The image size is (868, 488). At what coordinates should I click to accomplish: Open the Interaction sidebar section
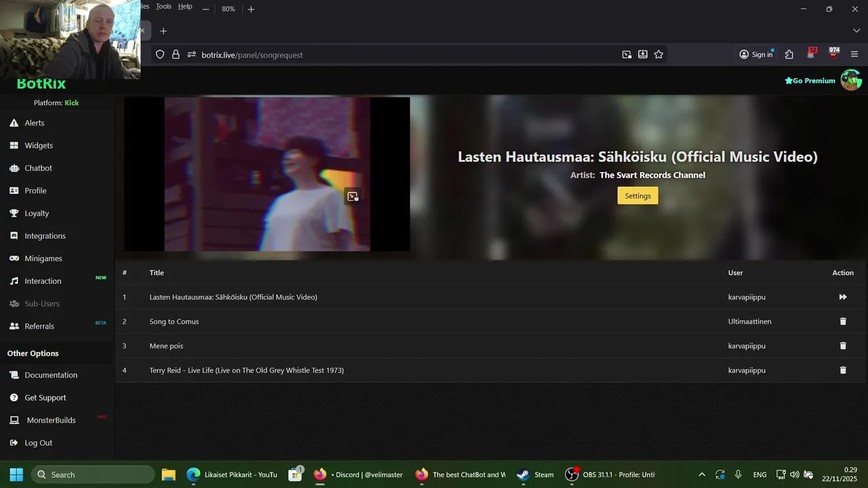[43, 281]
